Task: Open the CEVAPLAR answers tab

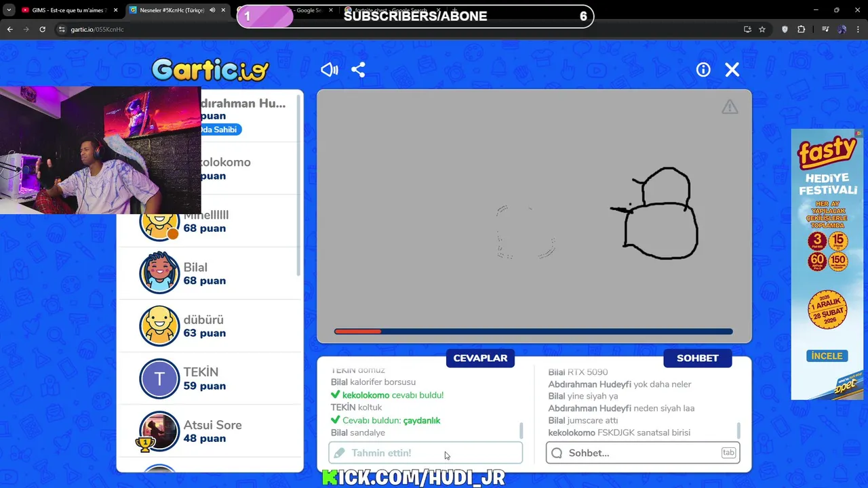Action: coord(480,358)
